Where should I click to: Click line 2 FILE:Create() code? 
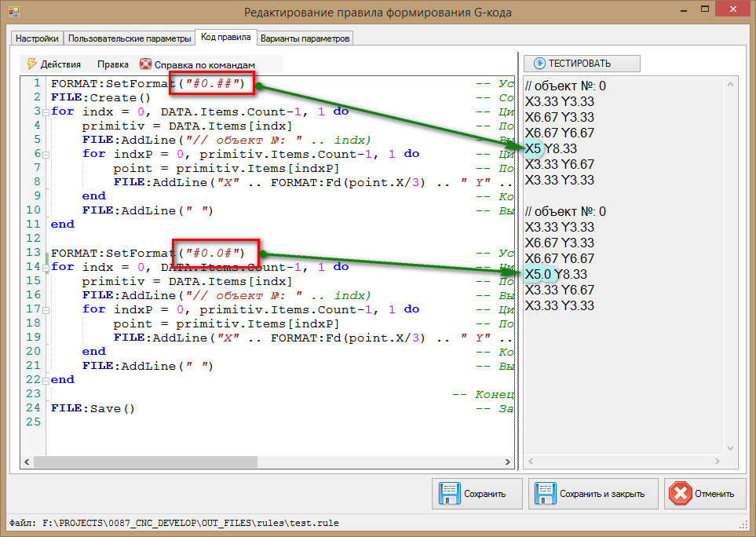(x=100, y=97)
